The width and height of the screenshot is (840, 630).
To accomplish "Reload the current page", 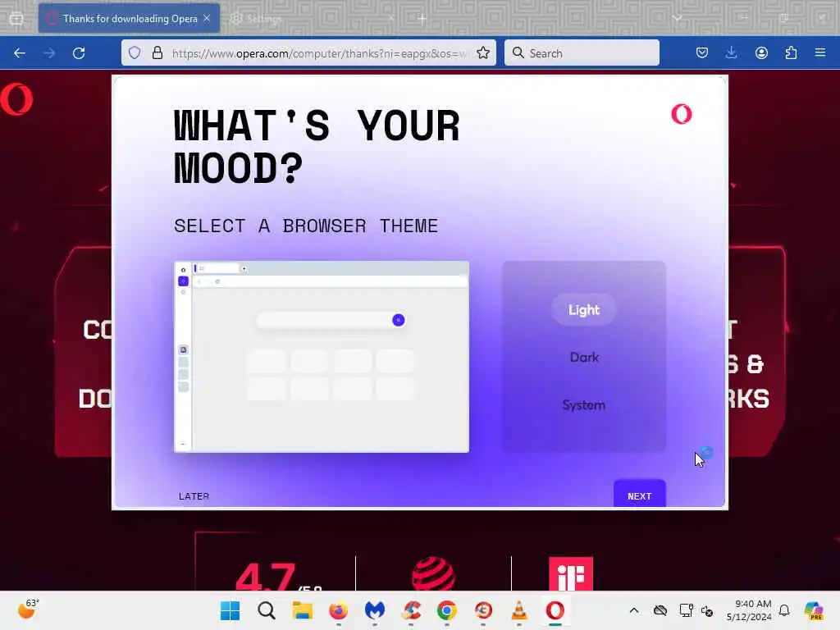I will (x=79, y=53).
